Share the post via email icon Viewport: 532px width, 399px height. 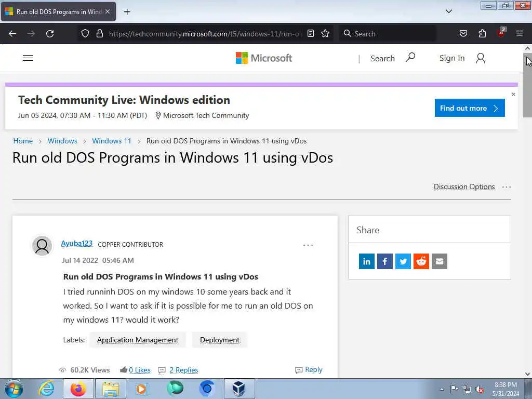point(440,261)
